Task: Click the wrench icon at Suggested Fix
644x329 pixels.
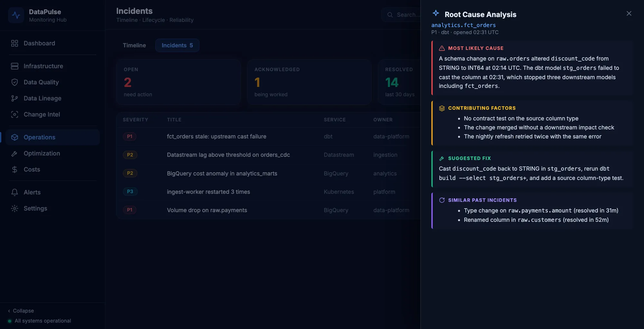Action: [x=442, y=158]
